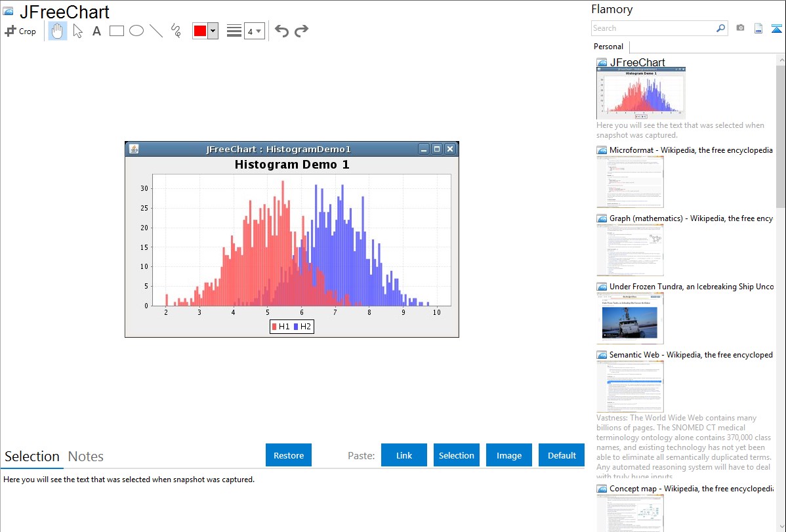Click the Default paste button

562,455
